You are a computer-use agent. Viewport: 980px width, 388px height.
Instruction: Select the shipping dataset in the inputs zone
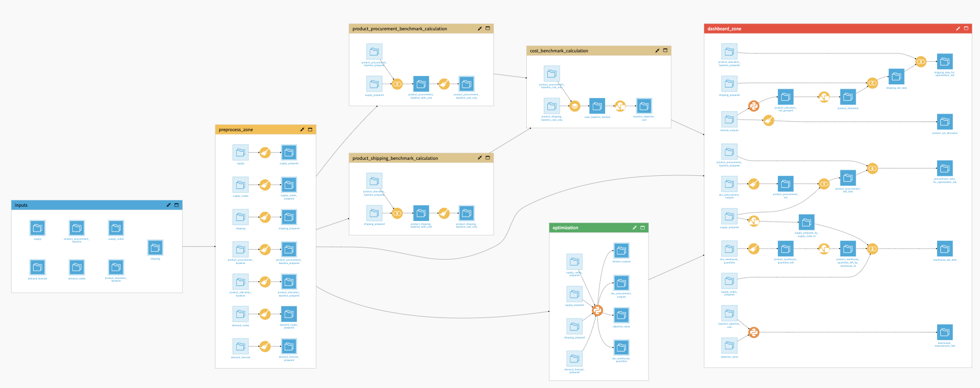[155, 247]
